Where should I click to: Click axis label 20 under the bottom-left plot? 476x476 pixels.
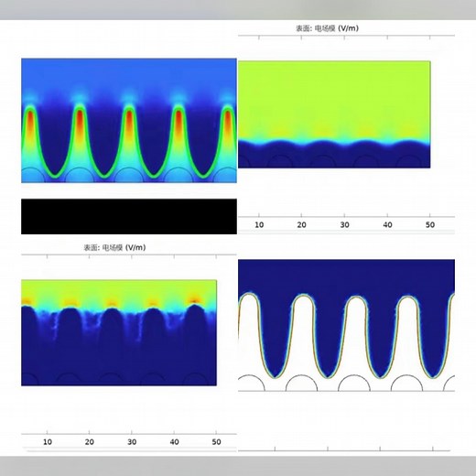tap(90, 442)
